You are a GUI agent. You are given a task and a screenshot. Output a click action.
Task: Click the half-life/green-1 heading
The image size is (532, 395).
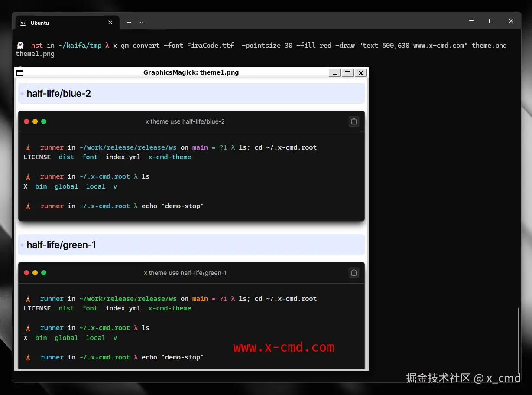tap(61, 245)
